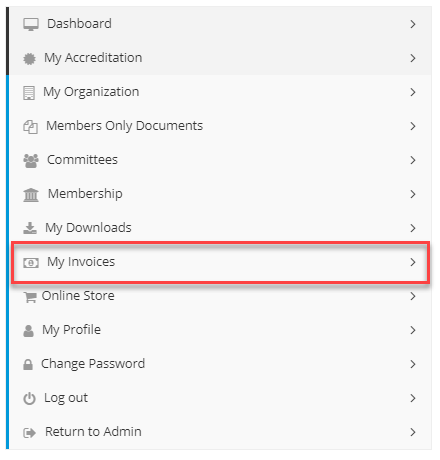This screenshot has height=460, width=440.
Task: Click the Log out link text
Action: point(66,398)
